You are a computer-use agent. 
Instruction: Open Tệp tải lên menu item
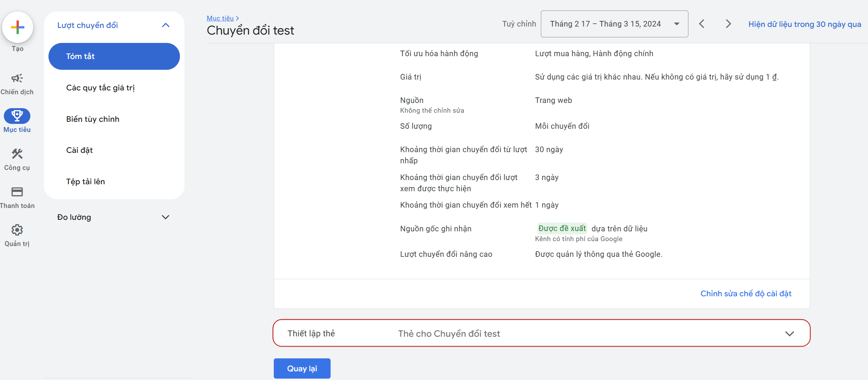[x=85, y=181]
